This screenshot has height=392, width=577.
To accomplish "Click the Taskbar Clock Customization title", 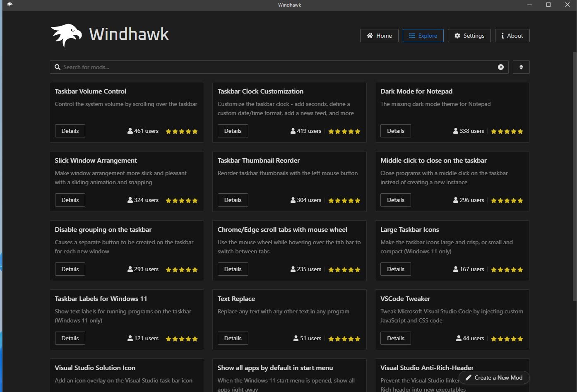I will coord(260,91).
